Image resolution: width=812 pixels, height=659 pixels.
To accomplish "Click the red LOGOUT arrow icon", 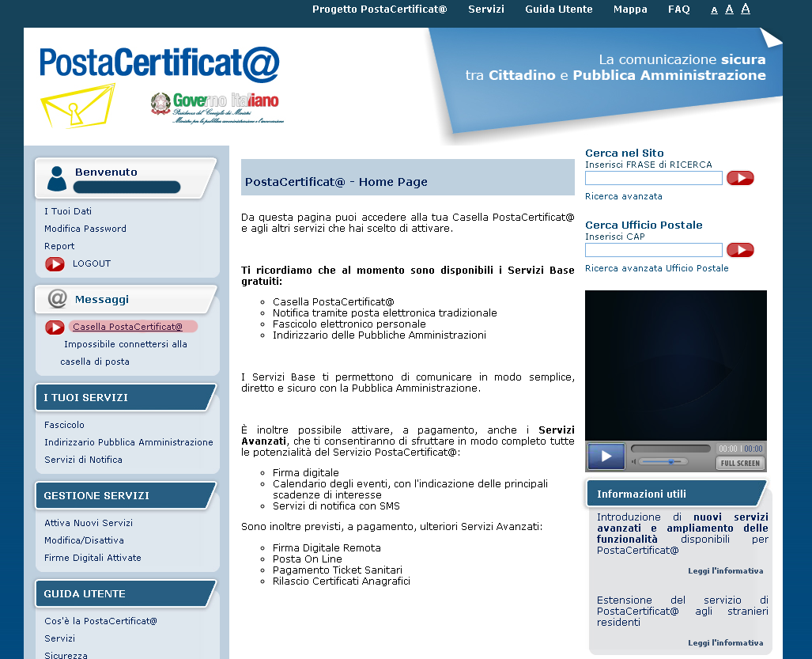I will (55, 264).
